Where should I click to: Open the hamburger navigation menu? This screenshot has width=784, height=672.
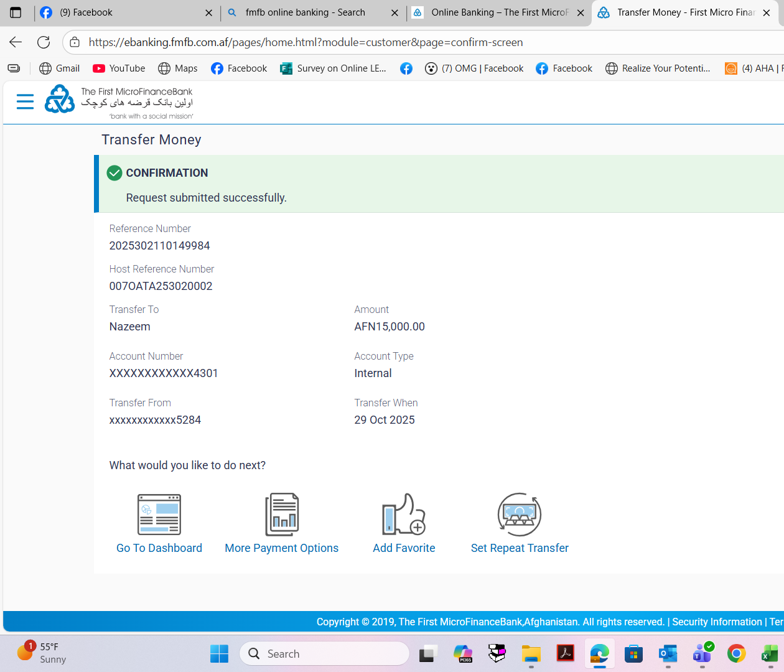[25, 101]
